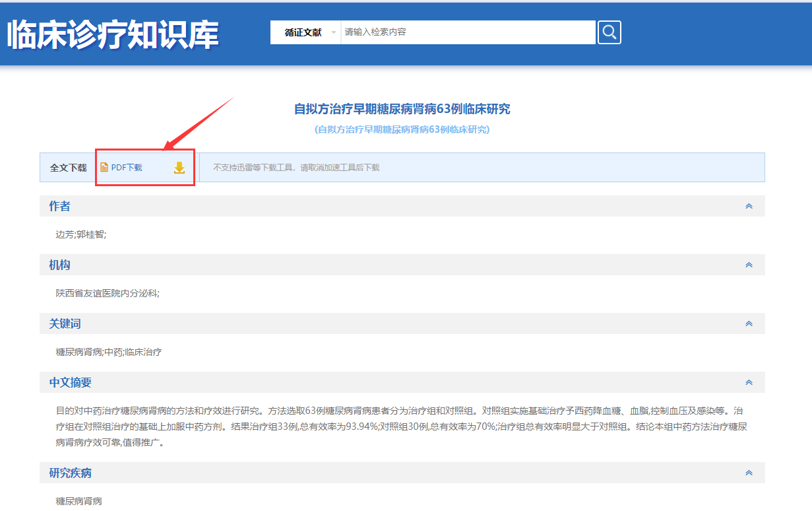Select the author name 边芳

coord(64,234)
